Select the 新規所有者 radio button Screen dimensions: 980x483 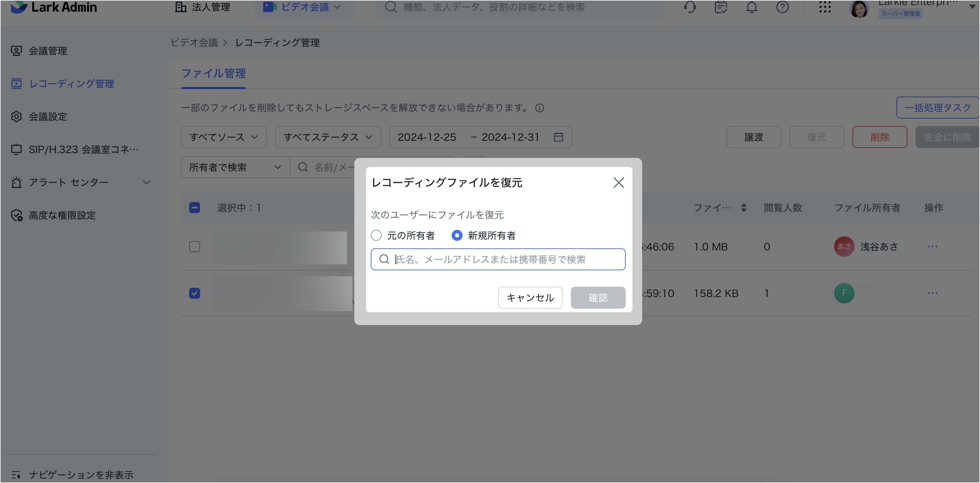coord(457,235)
